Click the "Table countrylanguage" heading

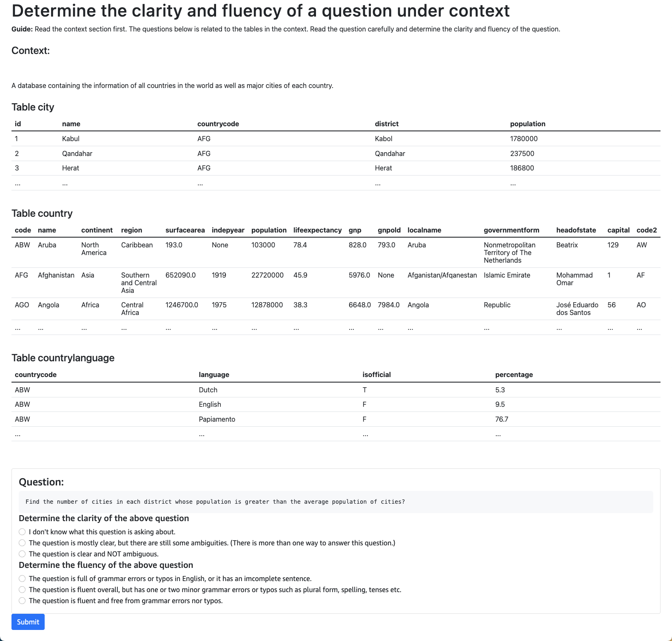[63, 358]
